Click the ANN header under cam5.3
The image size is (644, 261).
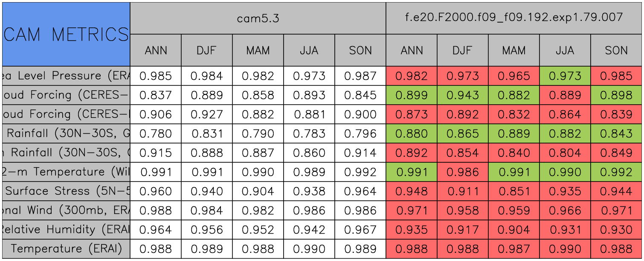tap(156, 50)
